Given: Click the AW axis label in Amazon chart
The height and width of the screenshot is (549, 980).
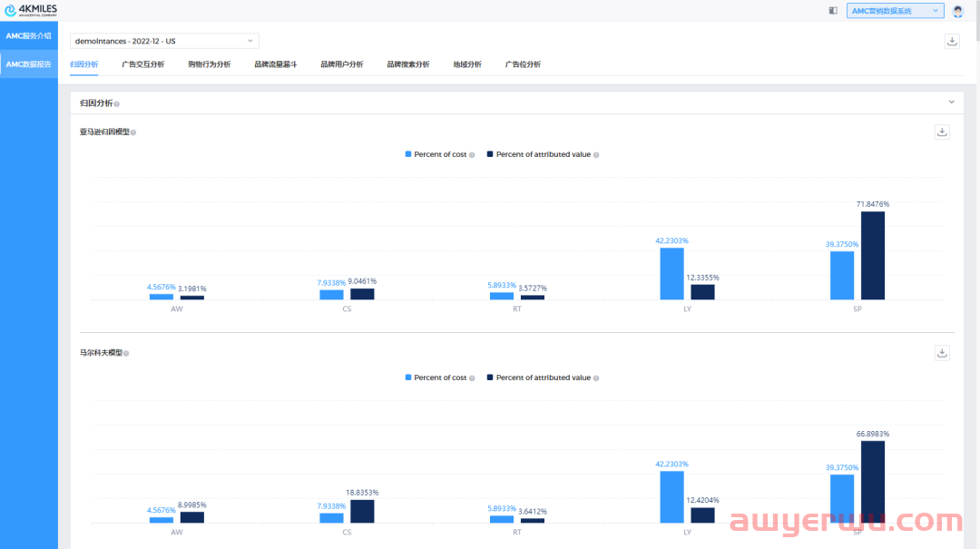Looking at the screenshot, I should pyautogui.click(x=177, y=309).
